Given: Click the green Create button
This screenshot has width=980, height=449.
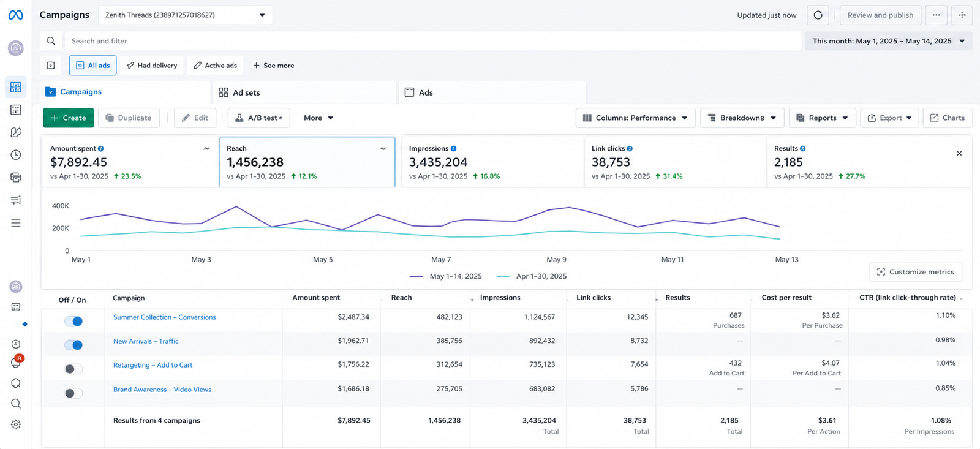Looking at the screenshot, I should pyautogui.click(x=69, y=118).
